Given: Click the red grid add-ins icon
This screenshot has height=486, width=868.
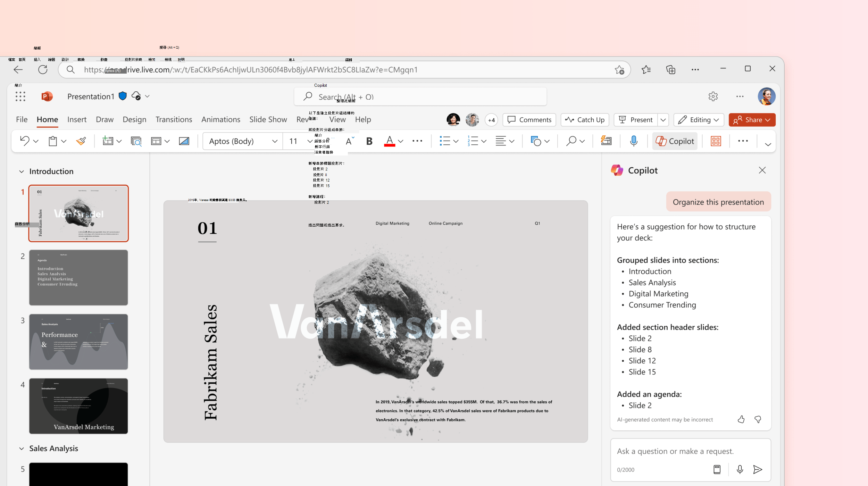Looking at the screenshot, I should pyautogui.click(x=716, y=141).
